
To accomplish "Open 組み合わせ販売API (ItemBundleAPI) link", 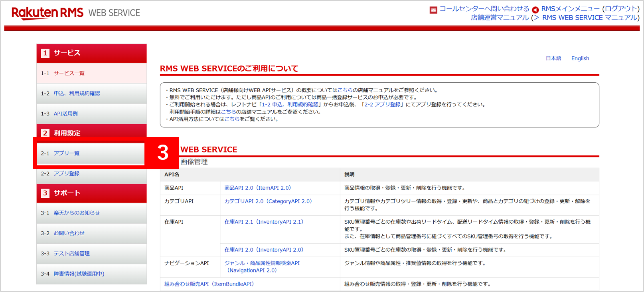I will (x=209, y=284).
